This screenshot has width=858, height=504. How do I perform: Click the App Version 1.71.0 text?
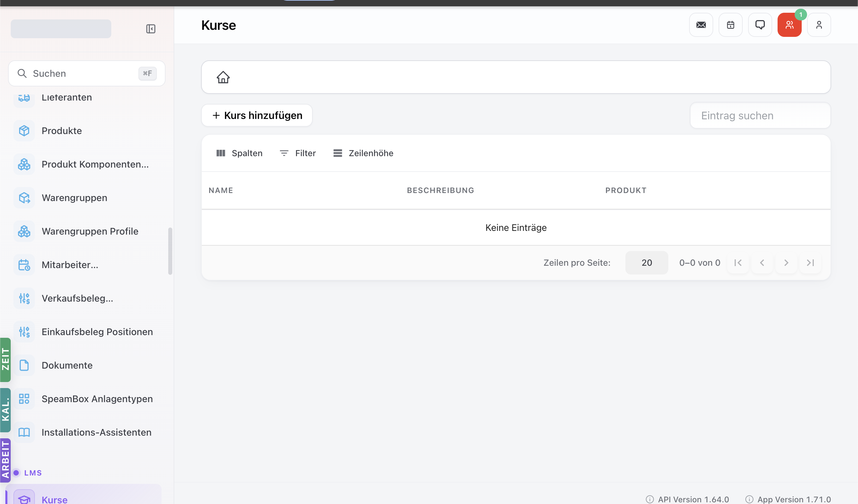[x=794, y=499]
